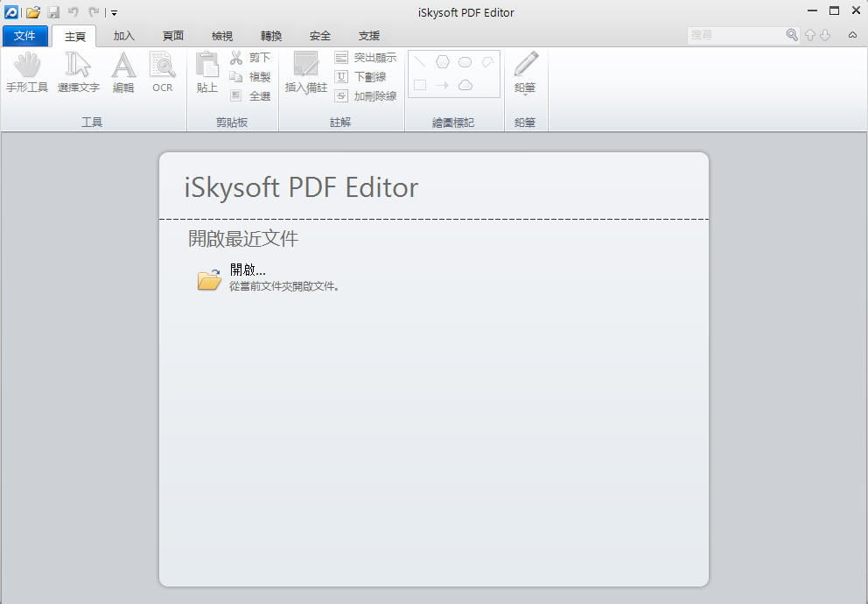The width and height of the screenshot is (868, 604).
Task: Click the Undo arrow in title bar
Action: 73,11
